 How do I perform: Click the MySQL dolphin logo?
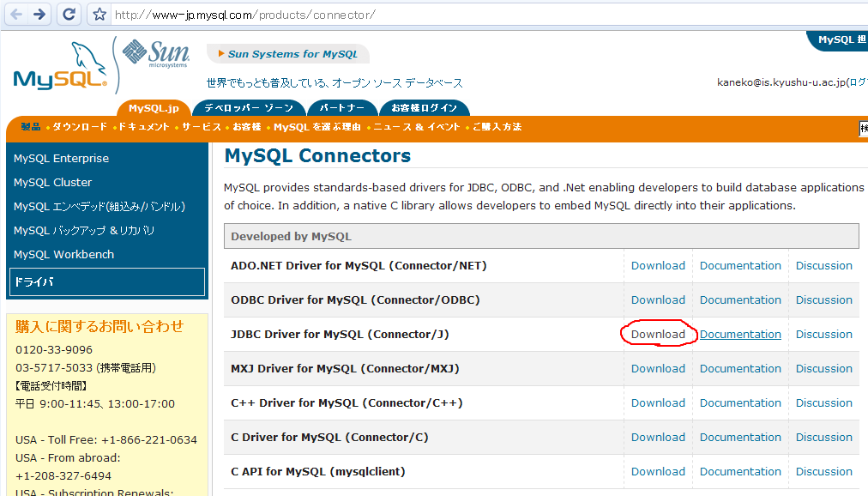coord(60,66)
